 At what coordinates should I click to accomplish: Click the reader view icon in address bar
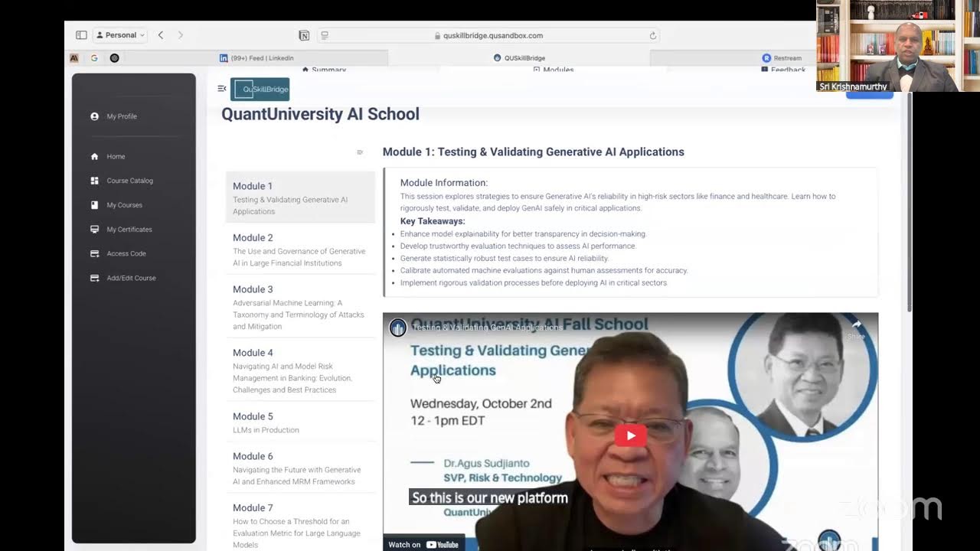pyautogui.click(x=325, y=35)
